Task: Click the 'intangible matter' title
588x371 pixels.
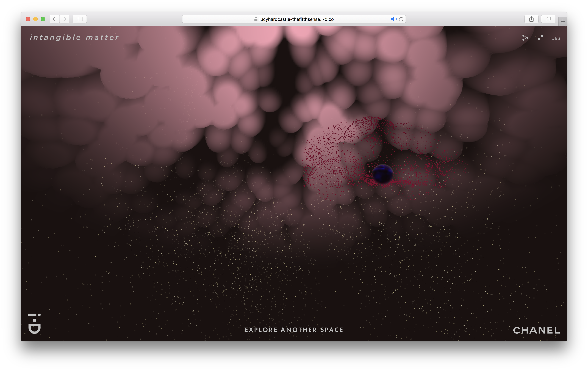Action: 74,37
